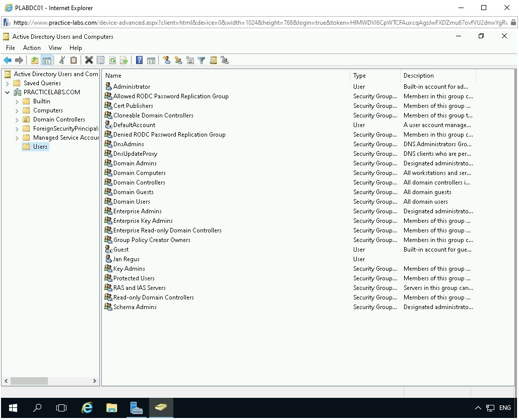Open the Action menu
The width and height of the screenshot is (519, 420).
(32, 48)
